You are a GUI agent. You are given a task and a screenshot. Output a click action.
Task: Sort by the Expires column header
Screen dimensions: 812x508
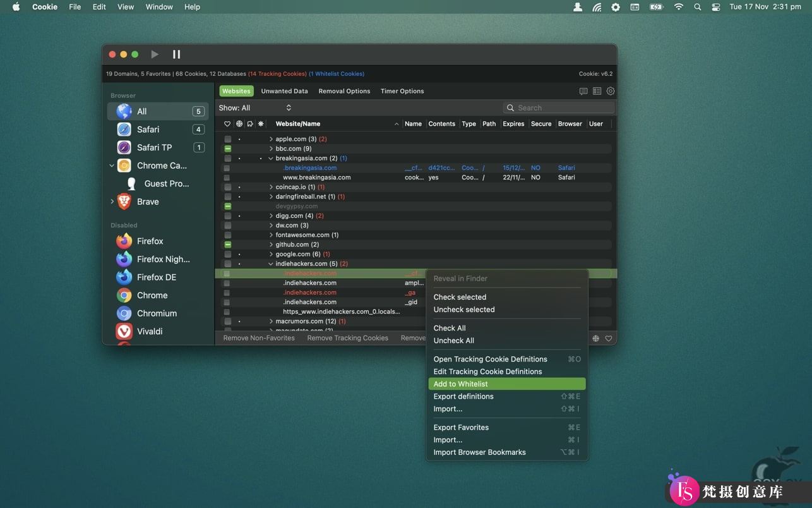tap(513, 124)
